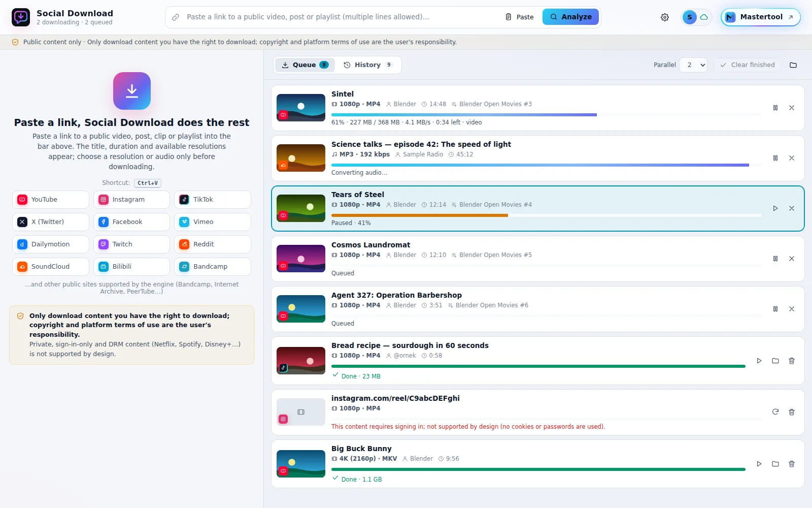812x508 pixels.
Task: Delete the Bread recipe entry
Action: coord(792,361)
